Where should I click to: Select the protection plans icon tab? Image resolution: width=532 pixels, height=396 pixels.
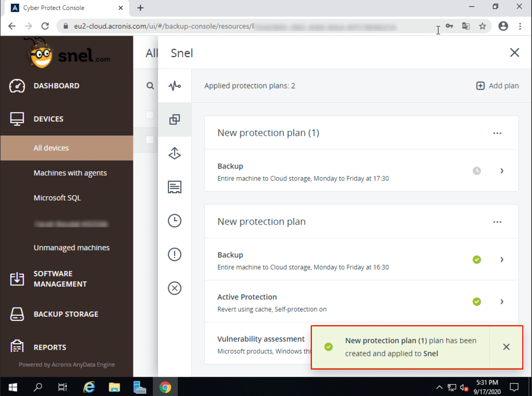[174, 119]
